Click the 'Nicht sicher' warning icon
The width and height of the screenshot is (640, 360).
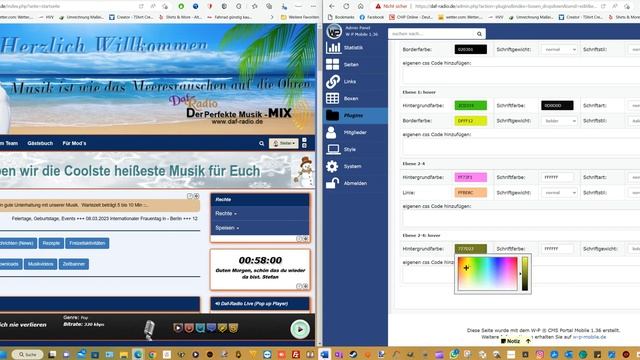pos(378,6)
